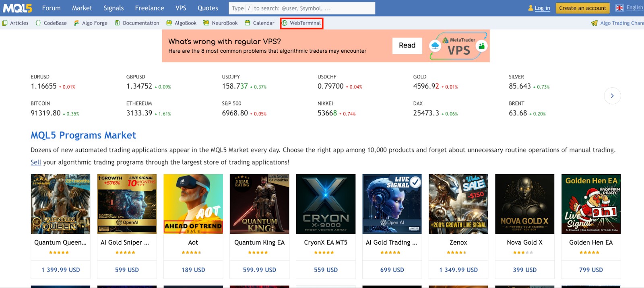Click the Zenox product title

(x=458, y=243)
